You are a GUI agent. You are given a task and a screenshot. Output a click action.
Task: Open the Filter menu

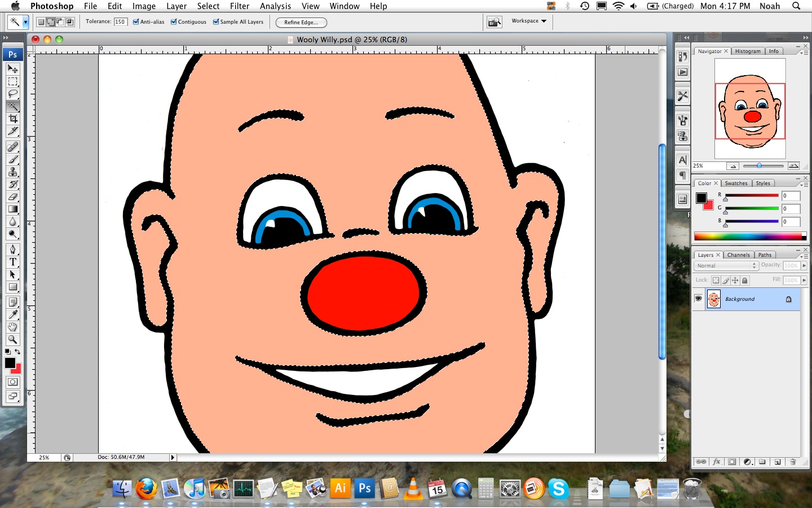(240, 6)
